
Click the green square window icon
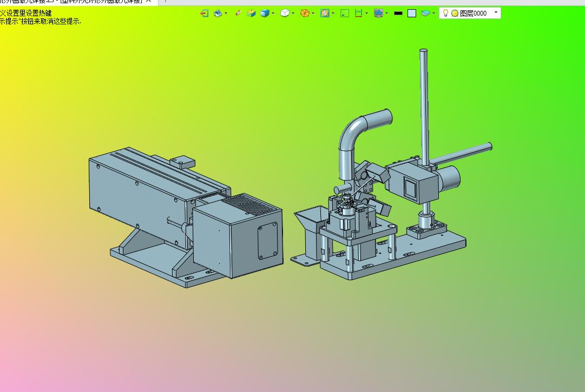tap(345, 14)
